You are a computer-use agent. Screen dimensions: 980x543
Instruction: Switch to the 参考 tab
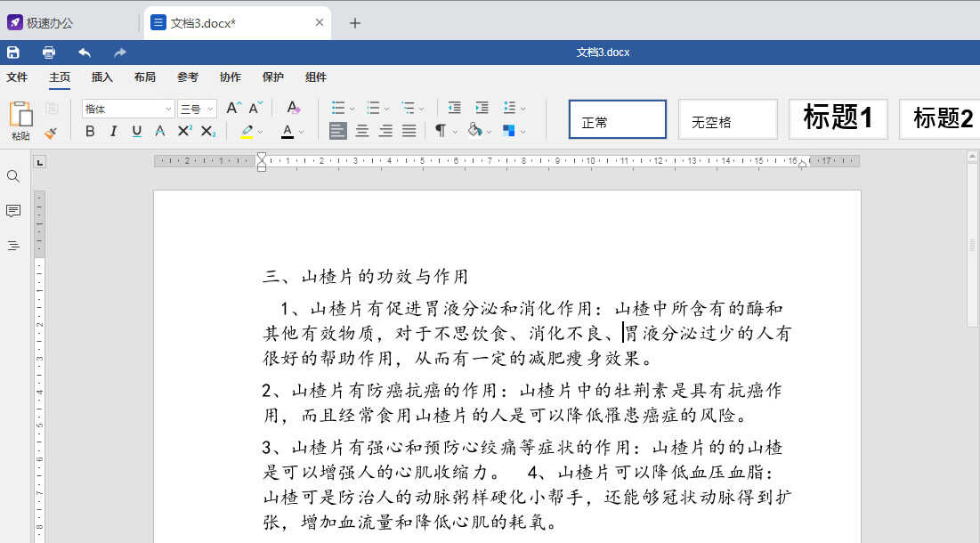(x=188, y=77)
